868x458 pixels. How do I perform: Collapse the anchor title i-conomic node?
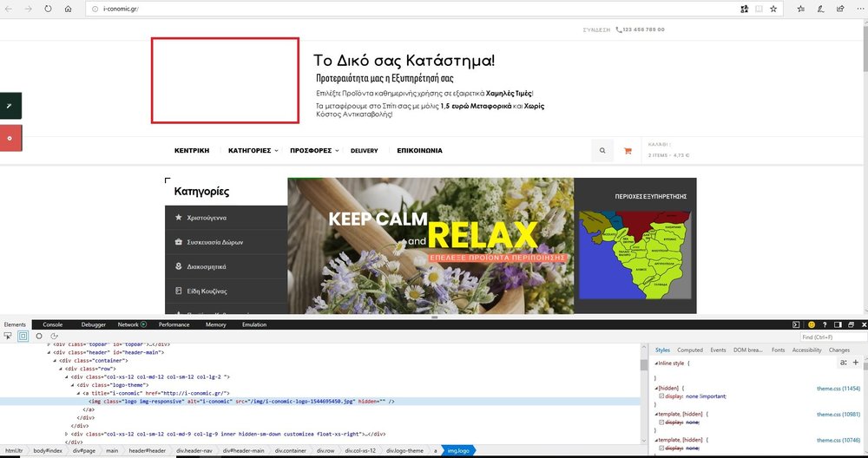tap(79, 393)
